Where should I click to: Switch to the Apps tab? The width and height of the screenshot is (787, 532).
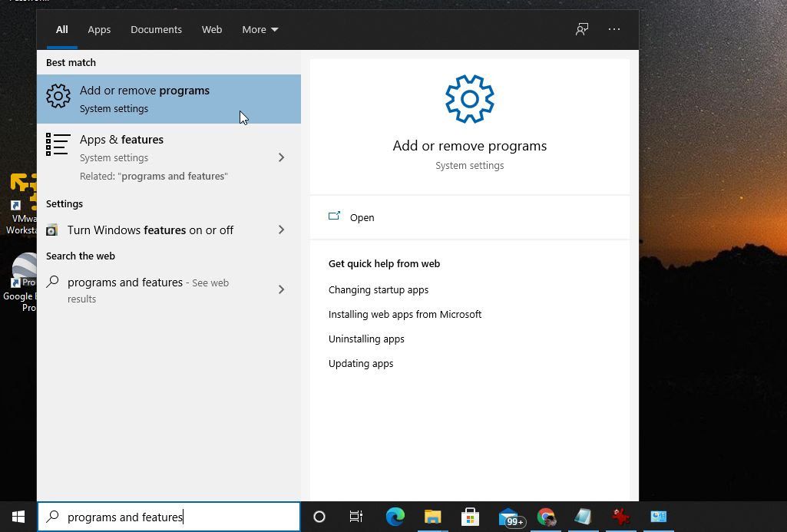(99, 30)
